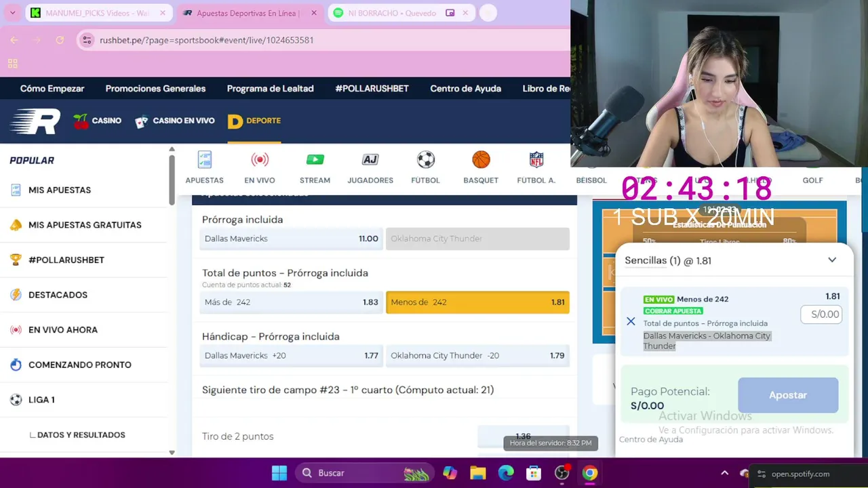
Task: Show hidden system tray icons chevron
Action: tap(724, 473)
